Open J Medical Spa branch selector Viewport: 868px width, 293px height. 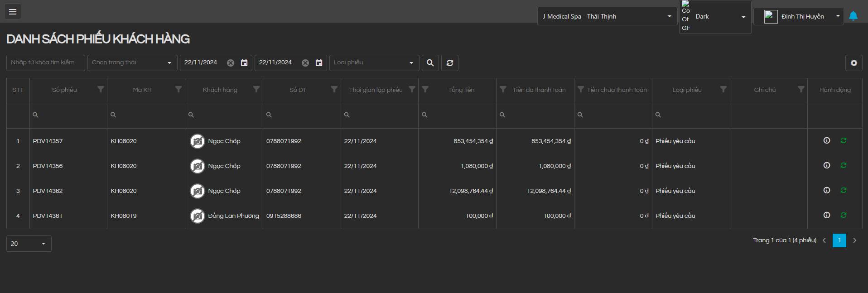pos(607,16)
